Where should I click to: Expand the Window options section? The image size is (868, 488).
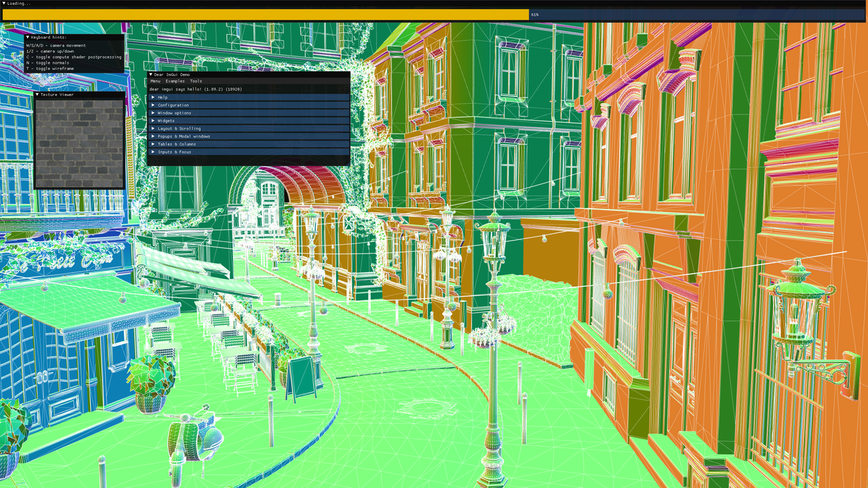pyautogui.click(x=248, y=113)
